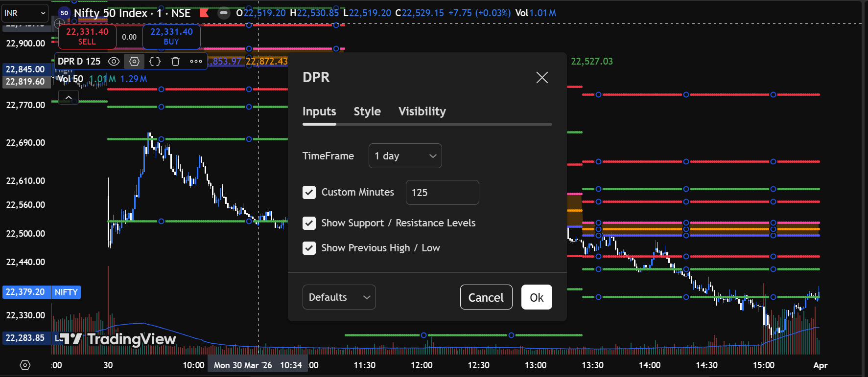Toggle DPR indicator visibility eye icon

pos(114,62)
